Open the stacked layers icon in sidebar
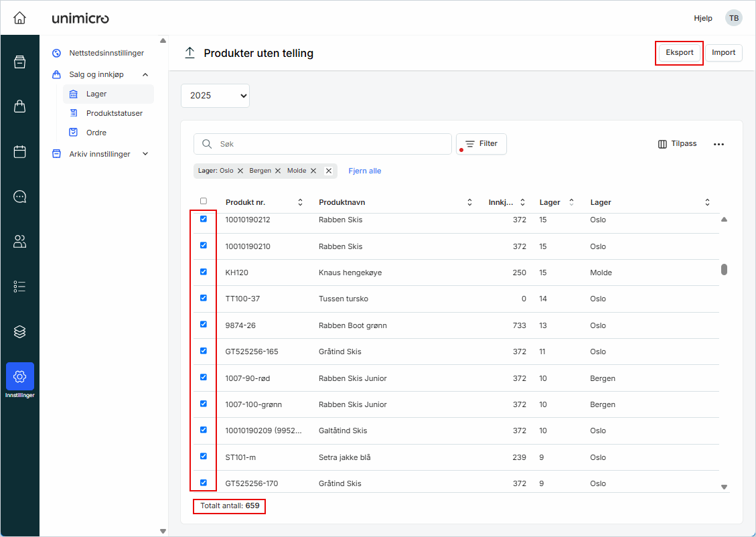The height and width of the screenshot is (537, 756). [x=19, y=331]
